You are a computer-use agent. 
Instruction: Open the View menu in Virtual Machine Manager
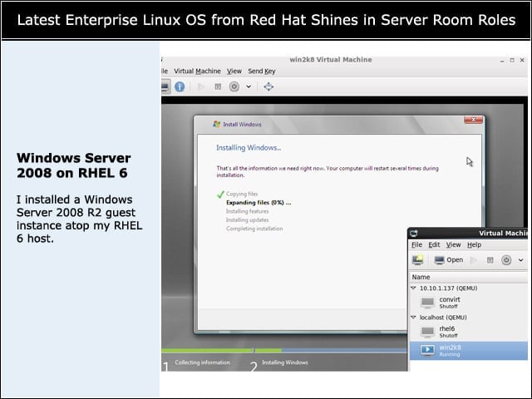point(453,244)
